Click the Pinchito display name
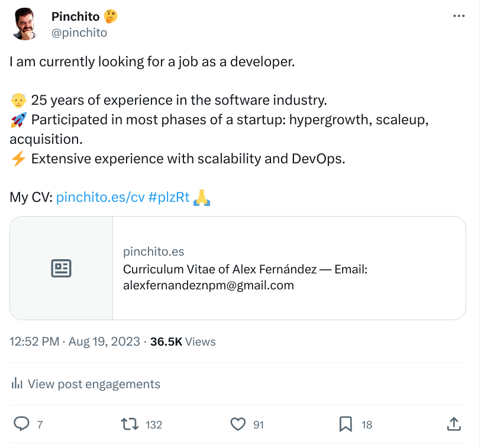484x448 pixels. tap(76, 17)
